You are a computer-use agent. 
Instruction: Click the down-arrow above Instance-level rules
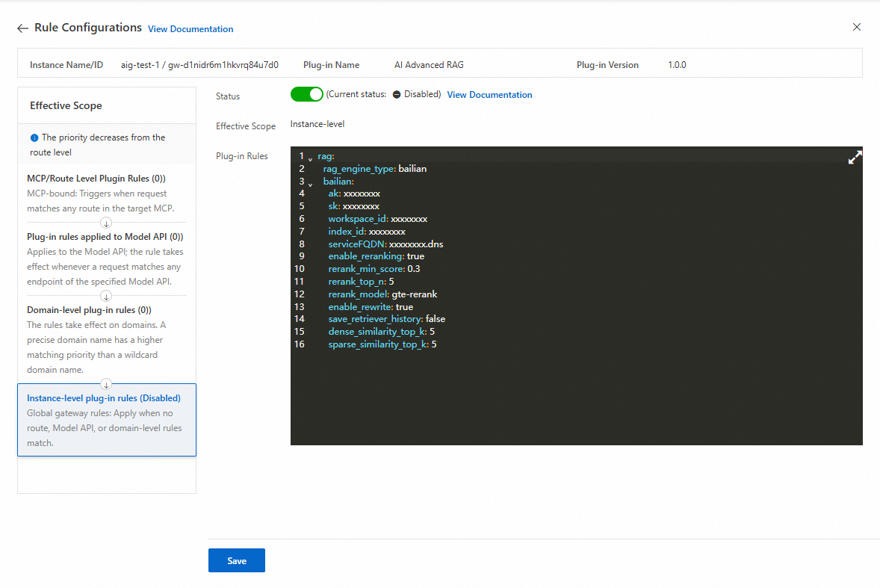pyautogui.click(x=106, y=384)
